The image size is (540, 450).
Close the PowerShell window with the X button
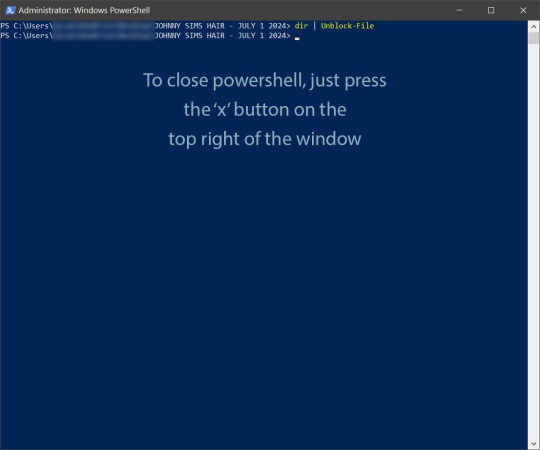(x=523, y=10)
